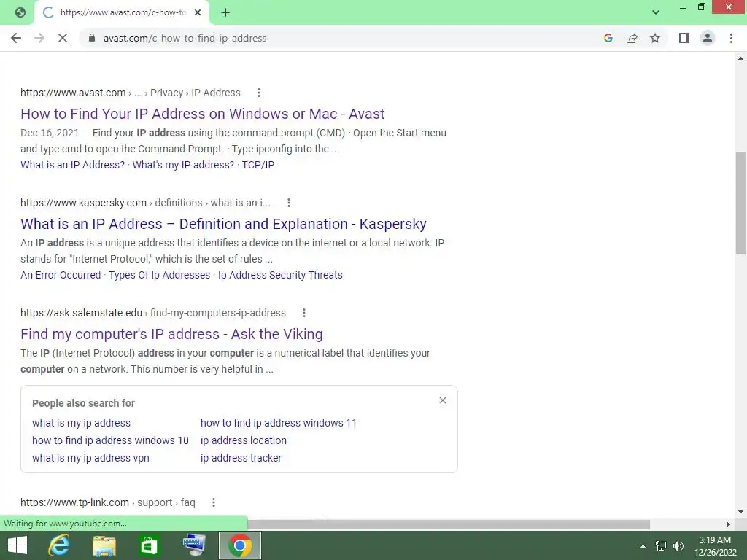Image resolution: width=747 pixels, height=560 pixels.
Task: Search 'how to find ip address windows 10'
Action: click(x=111, y=440)
